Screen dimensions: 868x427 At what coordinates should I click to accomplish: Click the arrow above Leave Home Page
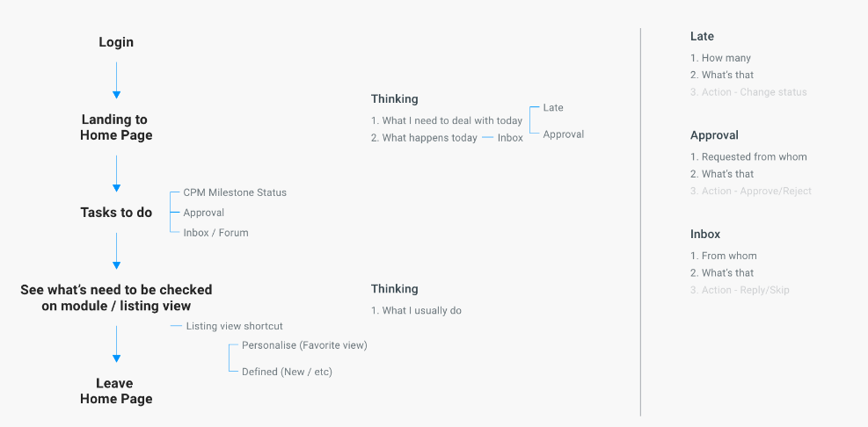point(116,344)
